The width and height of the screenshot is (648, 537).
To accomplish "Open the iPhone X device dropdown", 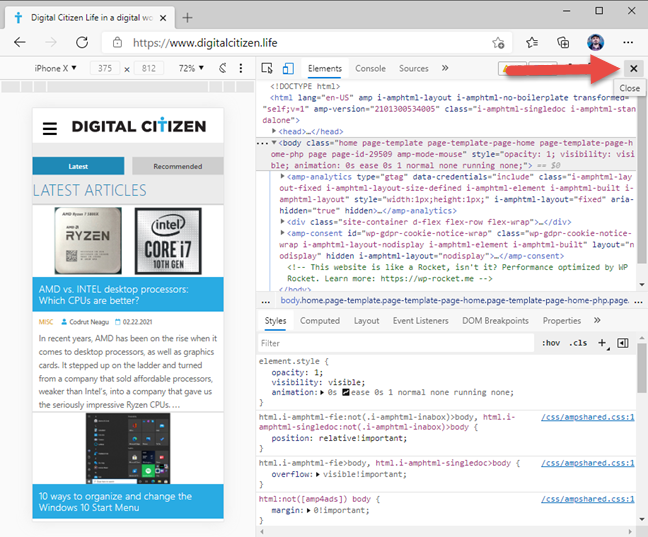I will 55,68.
